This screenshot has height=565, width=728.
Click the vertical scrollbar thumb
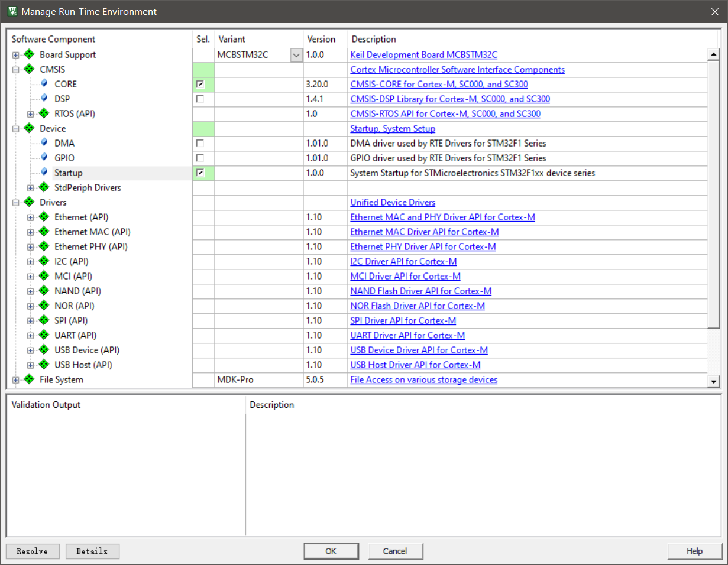click(x=714, y=194)
